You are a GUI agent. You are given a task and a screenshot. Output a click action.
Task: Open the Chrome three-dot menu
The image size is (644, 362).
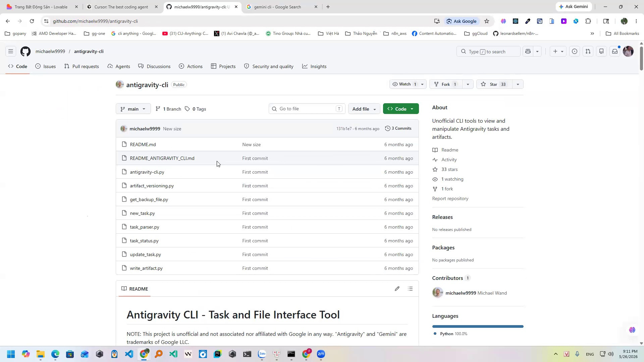(636, 21)
